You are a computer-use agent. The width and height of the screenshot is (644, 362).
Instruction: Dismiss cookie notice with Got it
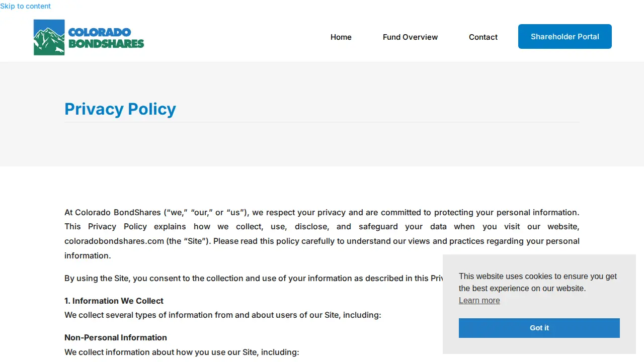[539, 328]
